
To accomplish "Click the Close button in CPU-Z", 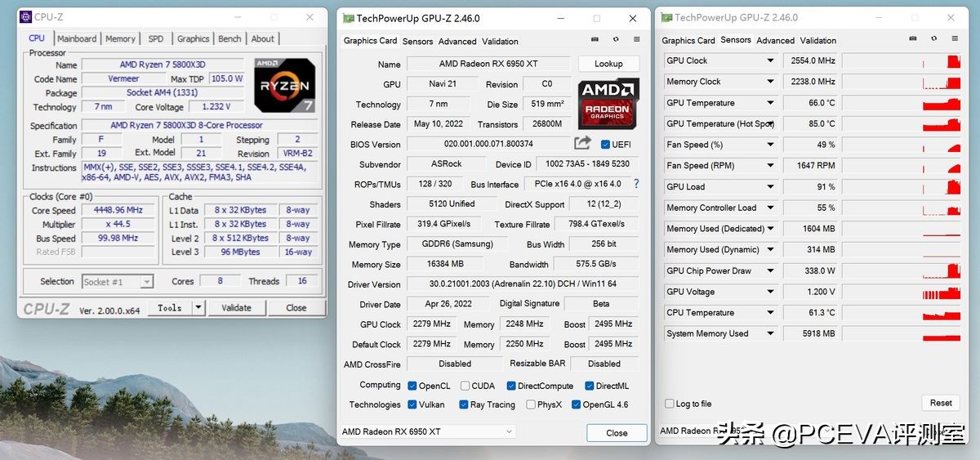I will pyautogui.click(x=296, y=308).
